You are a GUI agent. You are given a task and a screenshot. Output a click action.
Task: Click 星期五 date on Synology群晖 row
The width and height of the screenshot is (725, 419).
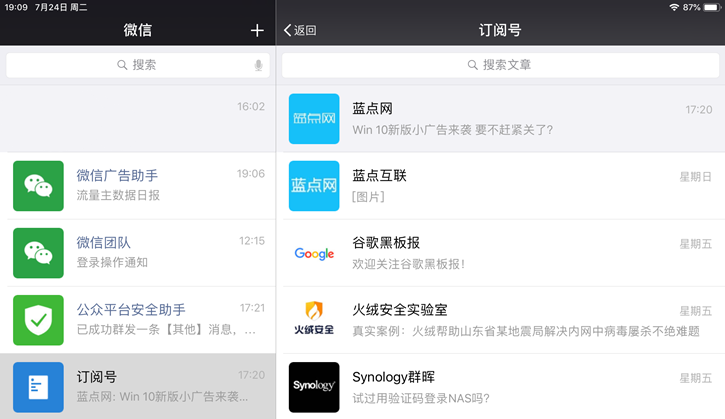coord(695,378)
